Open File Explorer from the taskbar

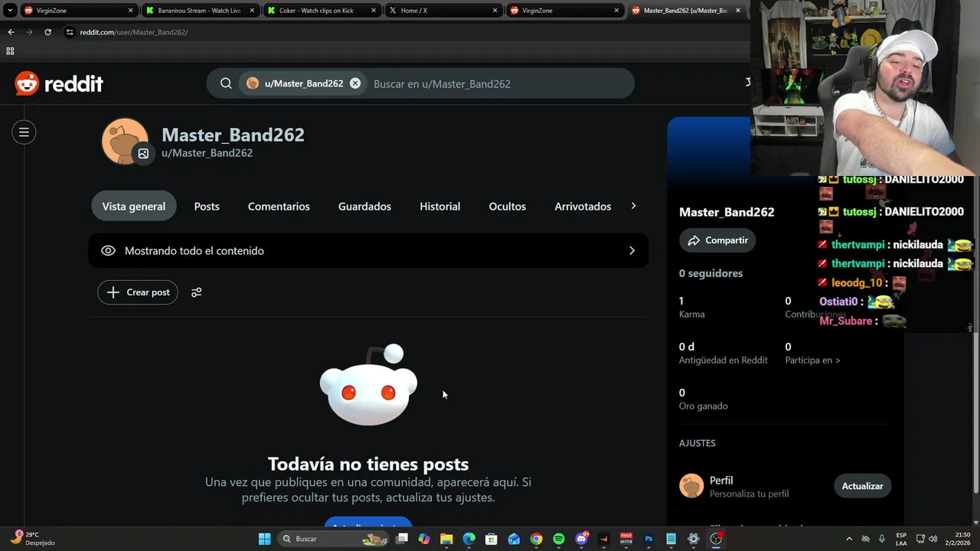(446, 539)
